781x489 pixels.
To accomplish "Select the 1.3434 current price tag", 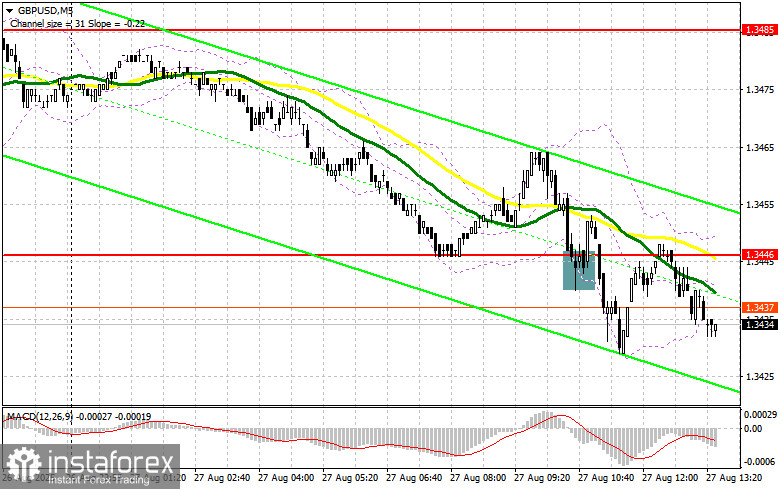I will click(760, 324).
